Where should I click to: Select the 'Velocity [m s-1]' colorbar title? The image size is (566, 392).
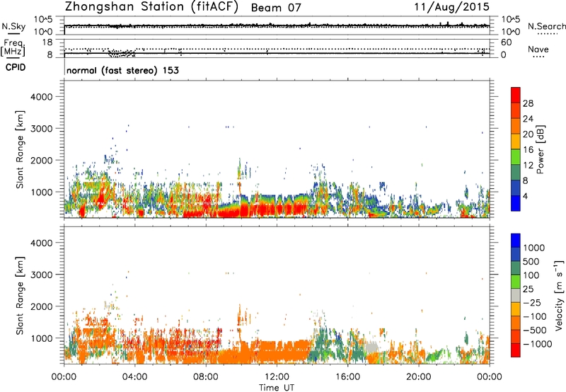click(x=559, y=295)
